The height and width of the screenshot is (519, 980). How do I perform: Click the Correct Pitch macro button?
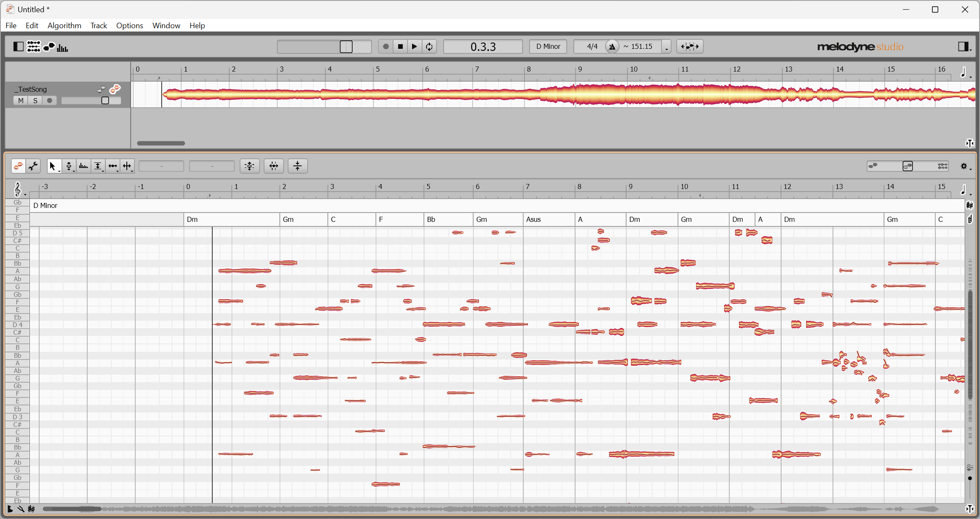tap(249, 166)
